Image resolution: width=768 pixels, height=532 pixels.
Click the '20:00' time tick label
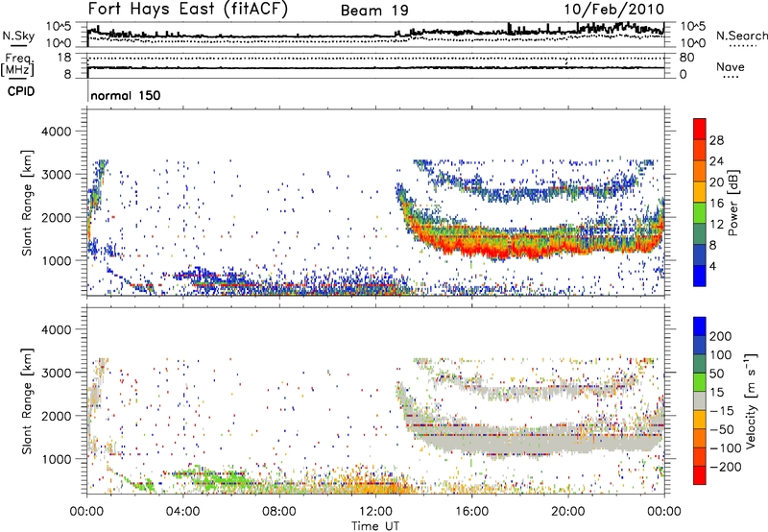[567, 512]
